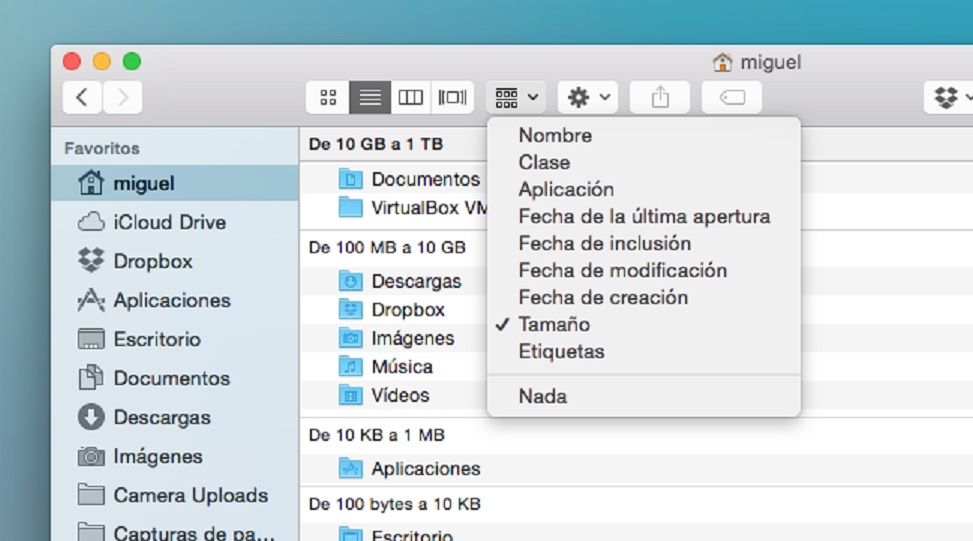Switch to icon view in the toolbar
This screenshot has height=541, width=973.
[328, 97]
